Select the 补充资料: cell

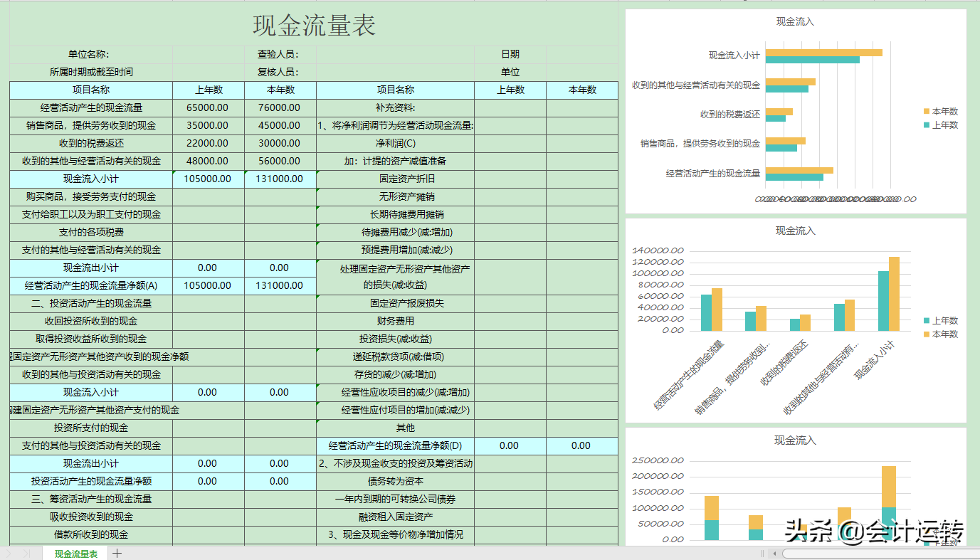click(x=396, y=107)
